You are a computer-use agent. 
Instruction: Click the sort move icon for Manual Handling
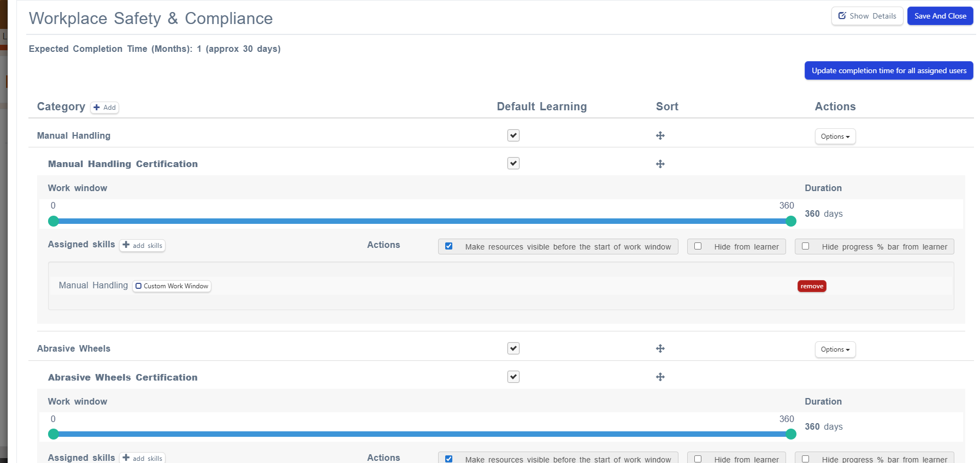660,135
